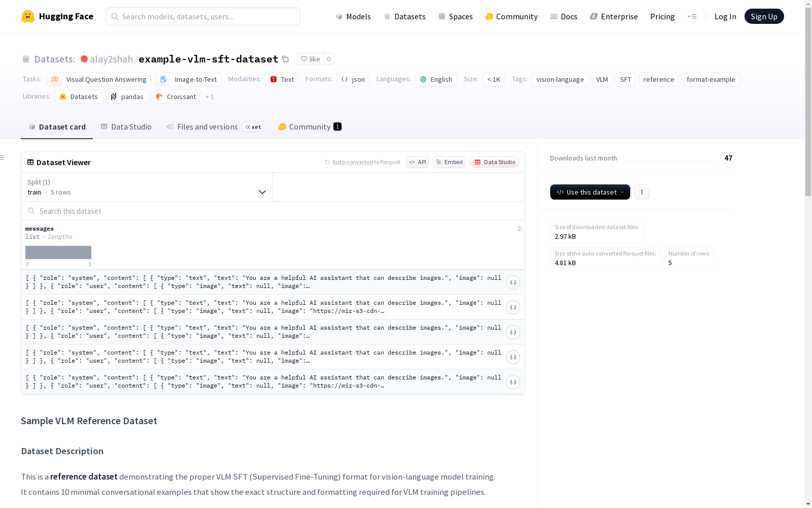Click the messages lengths histogram bar
The width and height of the screenshot is (812, 508).
pyautogui.click(x=58, y=252)
